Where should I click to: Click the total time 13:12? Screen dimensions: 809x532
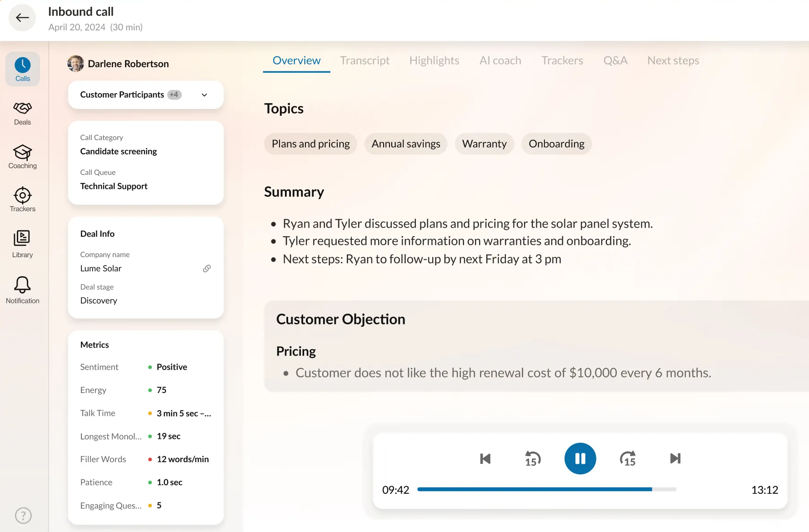pyautogui.click(x=764, y=490)
